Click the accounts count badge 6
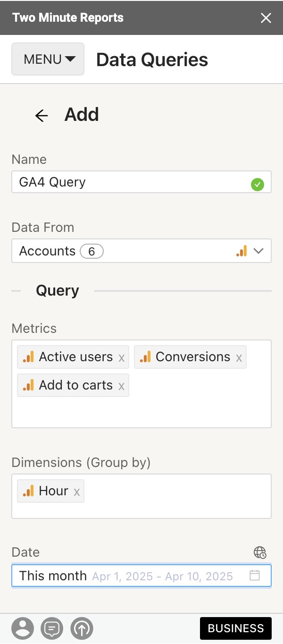Viewport: 283px width, 644px height. [92, 252]
